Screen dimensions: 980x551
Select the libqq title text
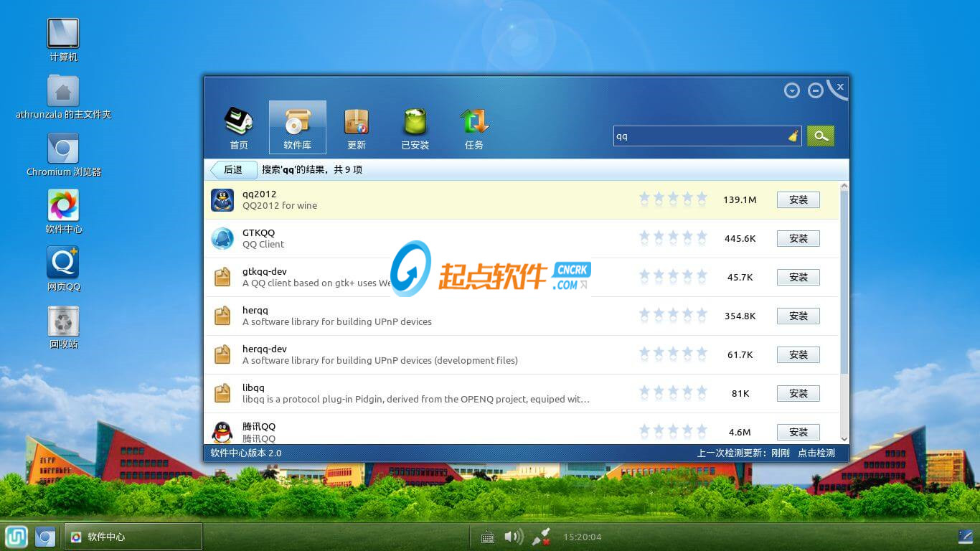click(x=253, y=388)
